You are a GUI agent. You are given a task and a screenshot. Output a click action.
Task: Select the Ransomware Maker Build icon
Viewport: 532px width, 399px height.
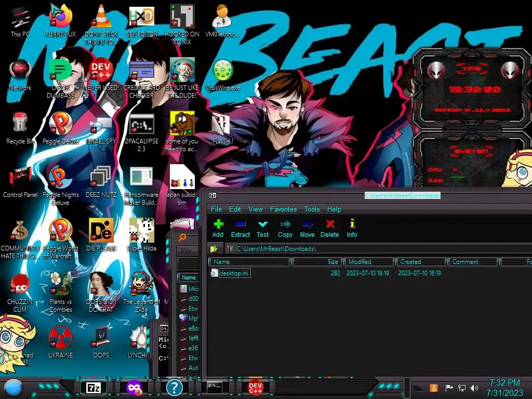[142, 186]
